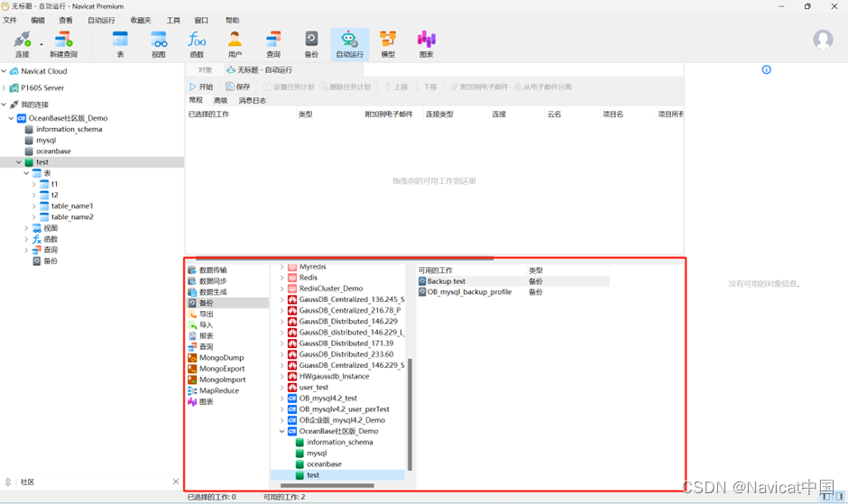The width and height of the screenshot is (848, 504).
Task: Click the 开始 start button
Action: [201, 87]
